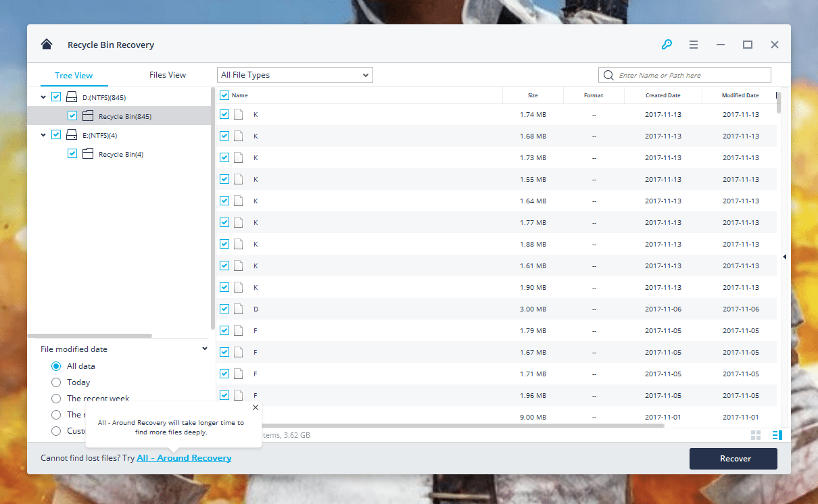Click the 1.71 MB size cell
The image size is (818, 504).
[533, 374]
